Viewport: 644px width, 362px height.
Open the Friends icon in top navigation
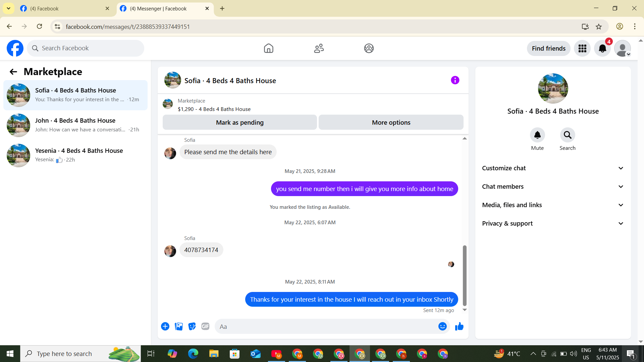click(319, 48)
